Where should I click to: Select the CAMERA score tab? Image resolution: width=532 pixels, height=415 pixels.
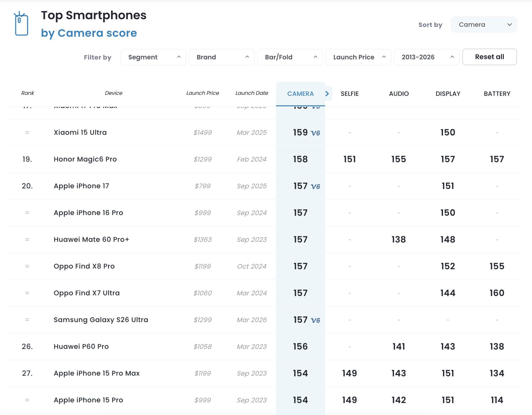click(x=301, y=94)
